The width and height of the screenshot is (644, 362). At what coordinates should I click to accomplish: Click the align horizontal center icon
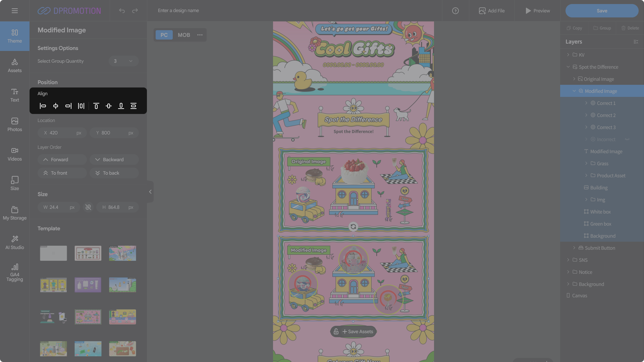click(x=56, y=106)
